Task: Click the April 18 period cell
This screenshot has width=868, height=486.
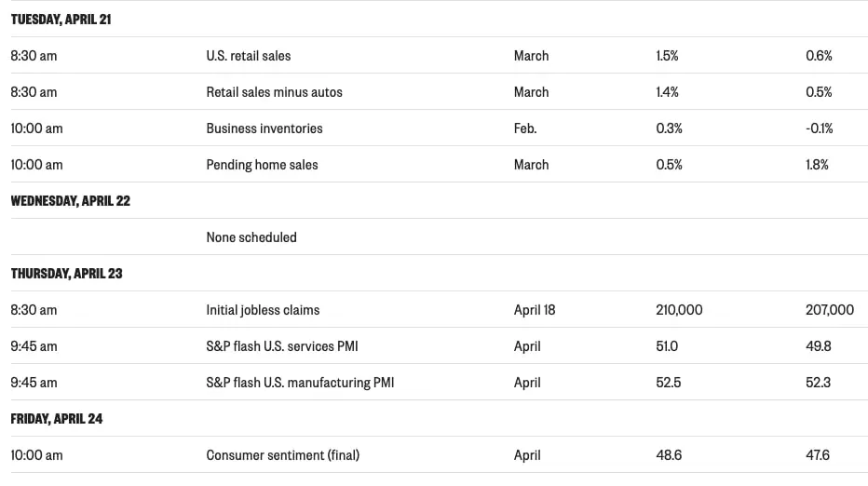Action: (534, 310)
